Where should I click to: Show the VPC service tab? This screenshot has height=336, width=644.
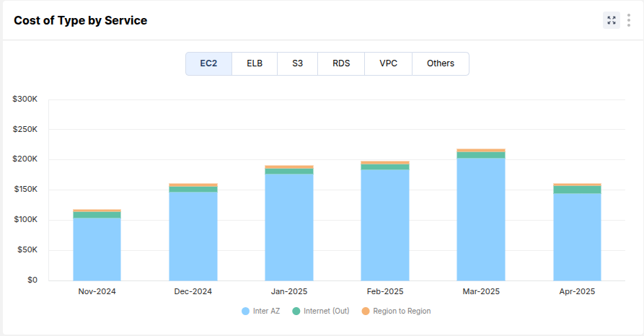388,63
